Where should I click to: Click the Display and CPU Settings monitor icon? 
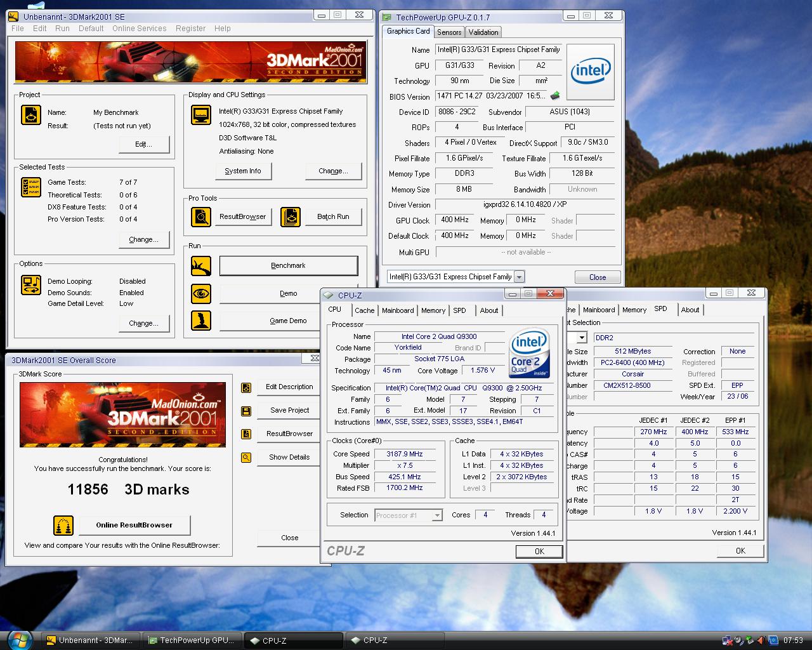point(201,115)
